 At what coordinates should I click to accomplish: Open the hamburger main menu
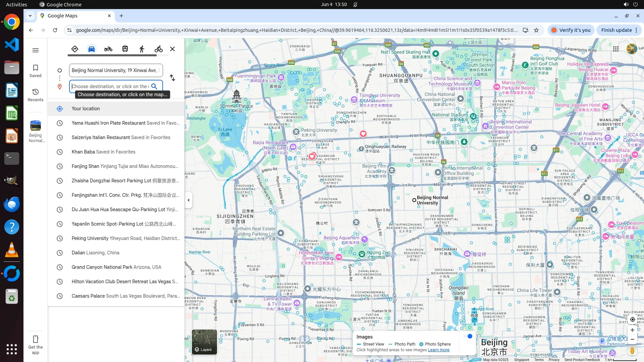tap(36, 50)
